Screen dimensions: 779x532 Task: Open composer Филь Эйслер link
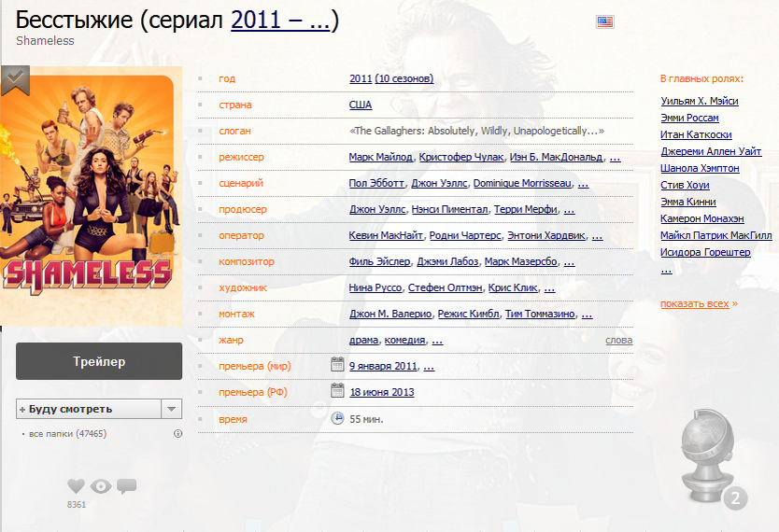(x=379, y=261)
